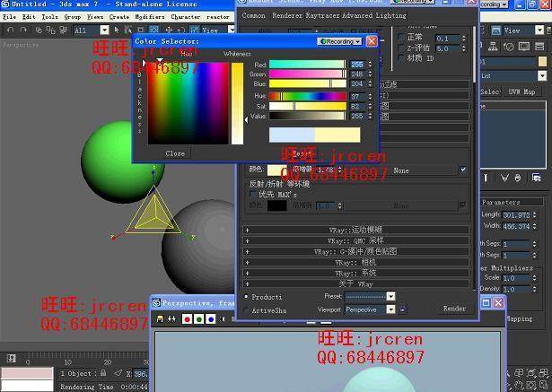
Task: Open the Tools menu
Action: click(49, 16)
